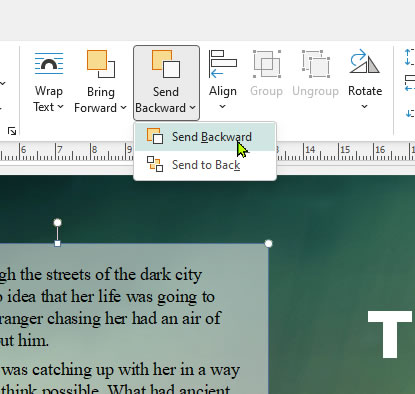The height and width of the screenshot is (394, 415).
Task: Open the group dialog launcher arrow
Action: [12, 131]
